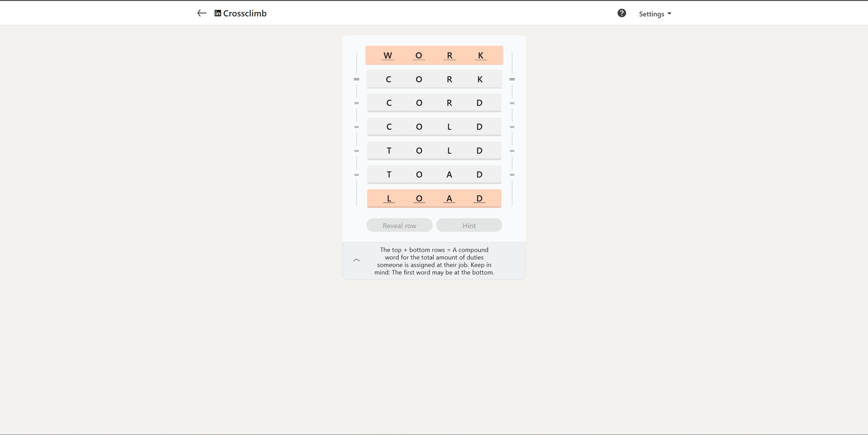Click the right drag handle of CORD row
The image size is (868, 435).
pyautogui.click(x=512, y=103)
